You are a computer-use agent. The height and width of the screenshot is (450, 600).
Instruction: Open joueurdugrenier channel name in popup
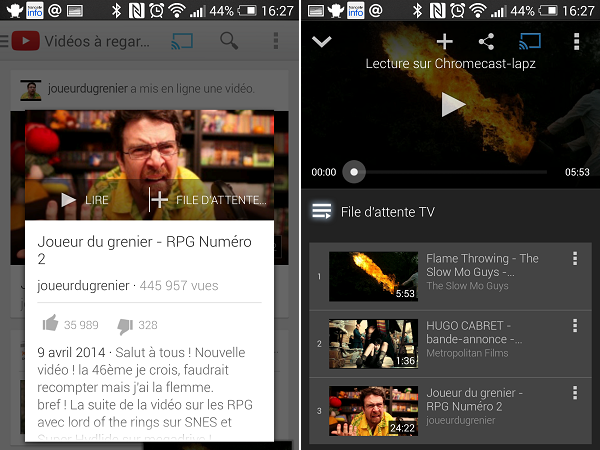83,285
